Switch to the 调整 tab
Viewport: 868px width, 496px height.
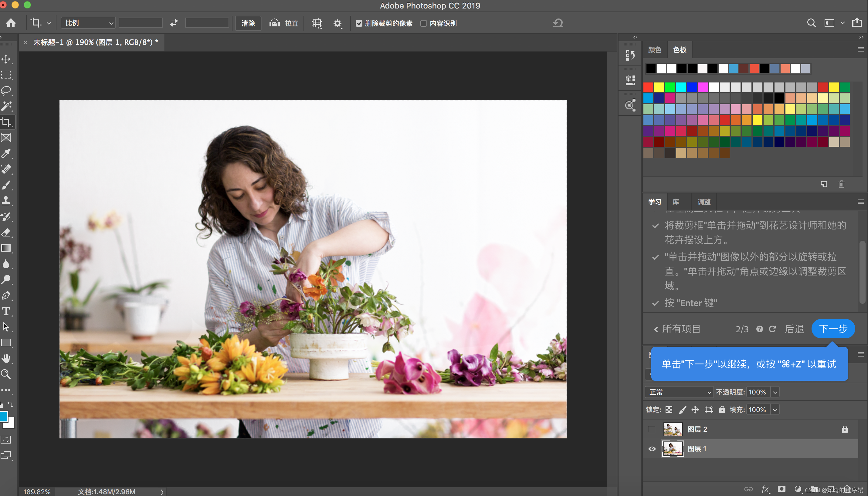coord(704,202)
